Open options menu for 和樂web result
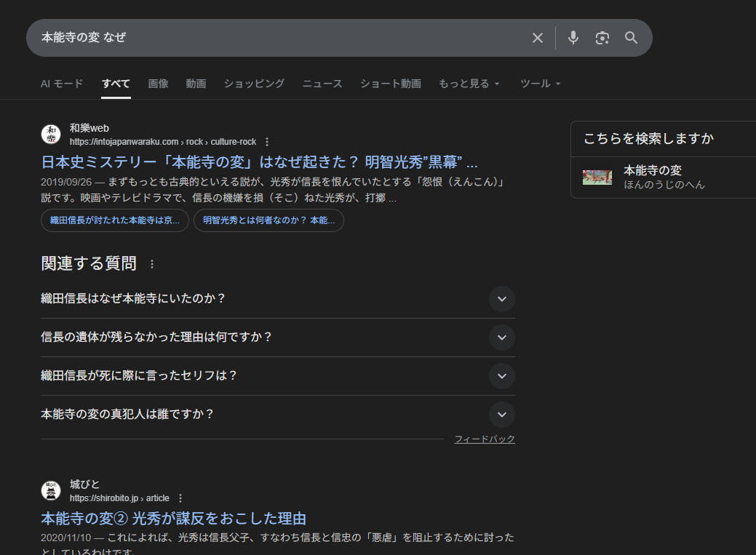The width and height of the screenshot is (756, 555). [x=267, y=142]
